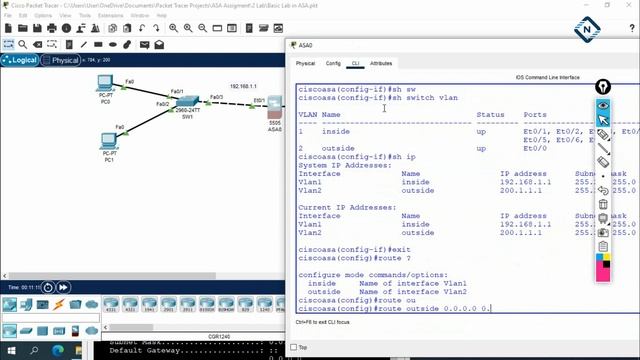Open the Edit menu
Viewport: 640px width, 360px height.
23,16
